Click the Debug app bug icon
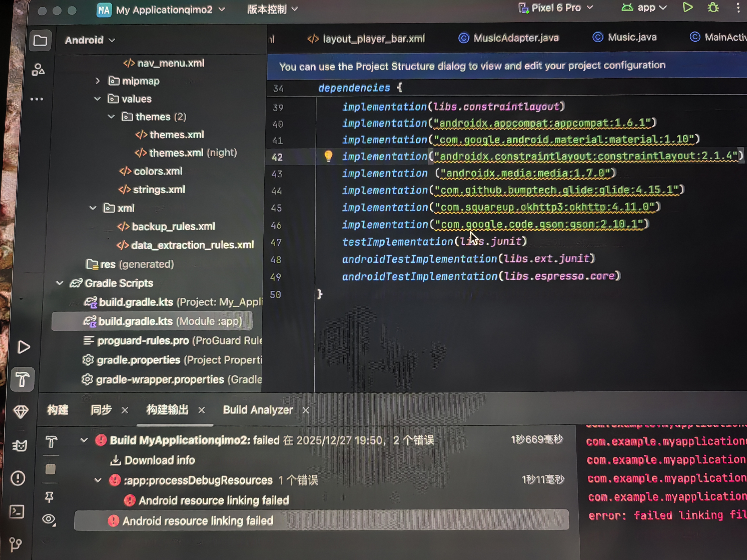The height and width of the screenshot is (560, 747). coord(713,7)
